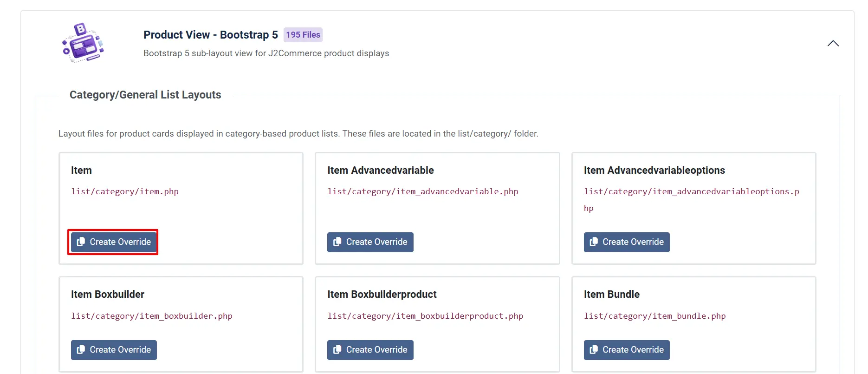This screenshot has height=374, width=868.
Task: Select the list/category/item.php path text
Action: pyautogui.click(x=125, y=191)
